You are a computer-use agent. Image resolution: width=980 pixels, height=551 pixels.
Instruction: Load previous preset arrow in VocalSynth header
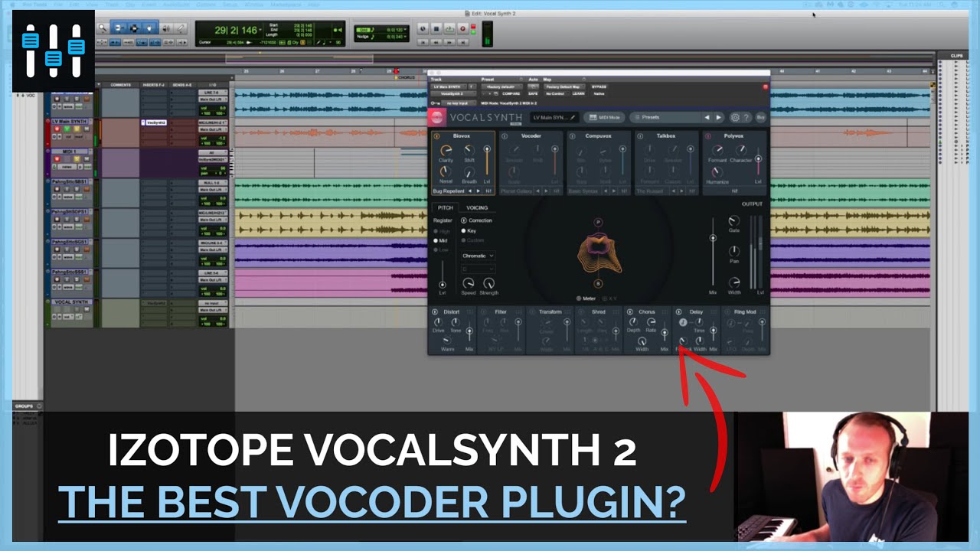(x=707, y=118)
